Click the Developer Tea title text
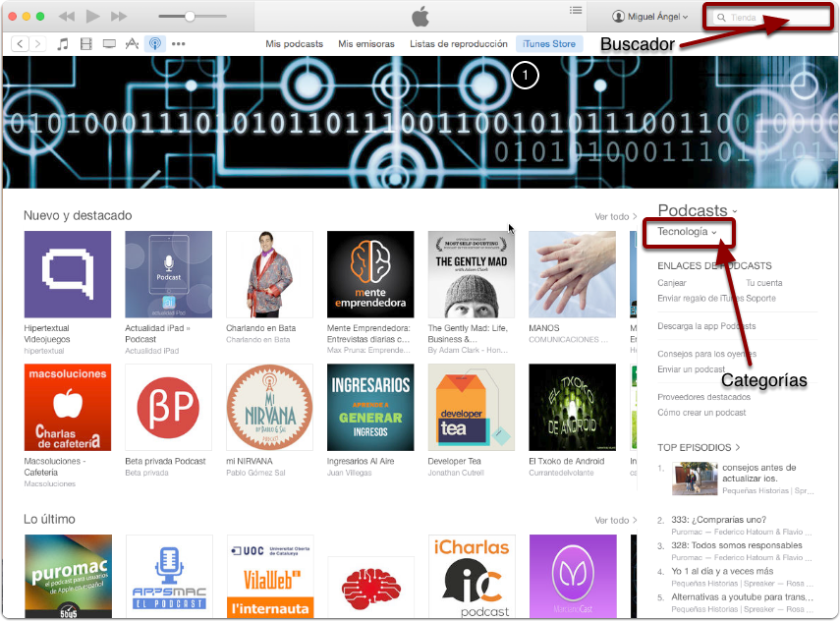The width and height of the screenshot is (840, 621). click(454, 462)
